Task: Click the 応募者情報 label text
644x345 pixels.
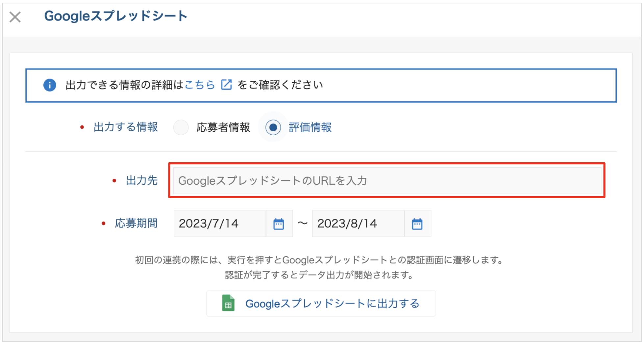Action: [x=223, y=127]
